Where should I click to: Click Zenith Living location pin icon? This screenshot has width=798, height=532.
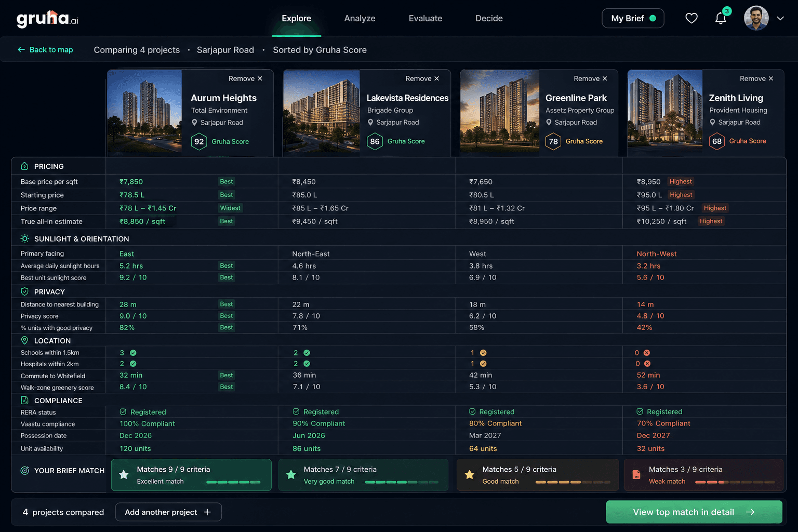coord(712,123)
